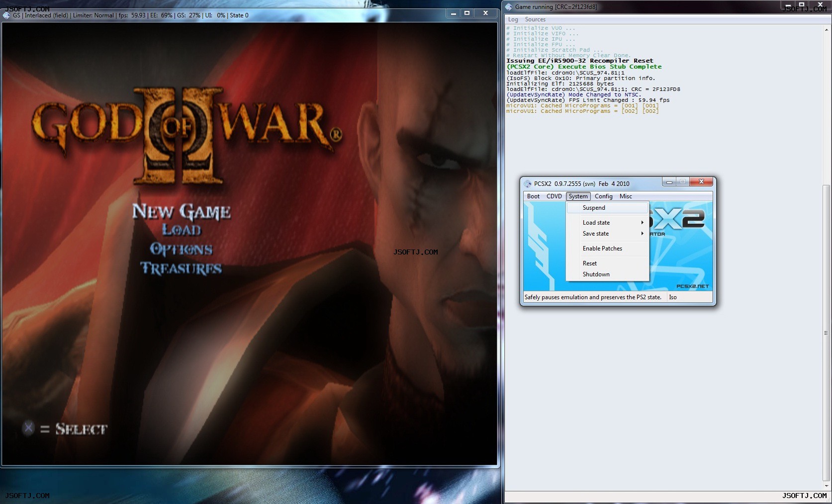
Task: Click the 'FPS Limit Changed : 59.94 fps' log line
Action: pos(588,100)
